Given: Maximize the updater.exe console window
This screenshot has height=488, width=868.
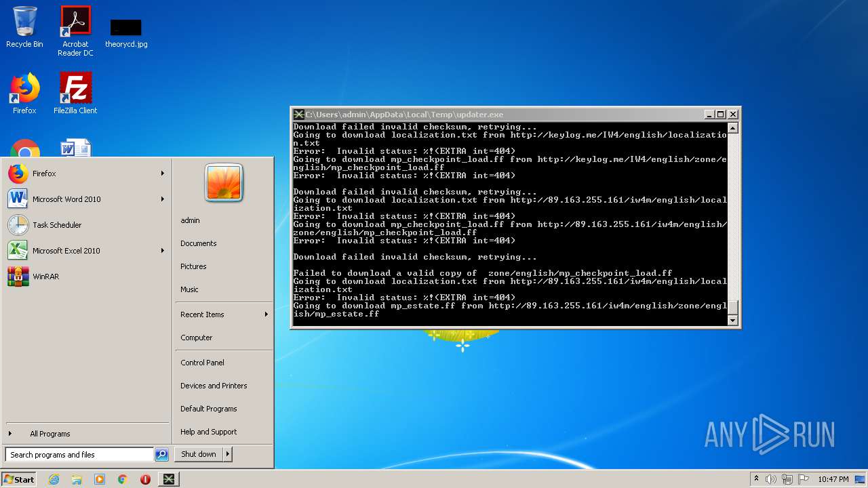Looking at the screenshot, I should (721, 115).
